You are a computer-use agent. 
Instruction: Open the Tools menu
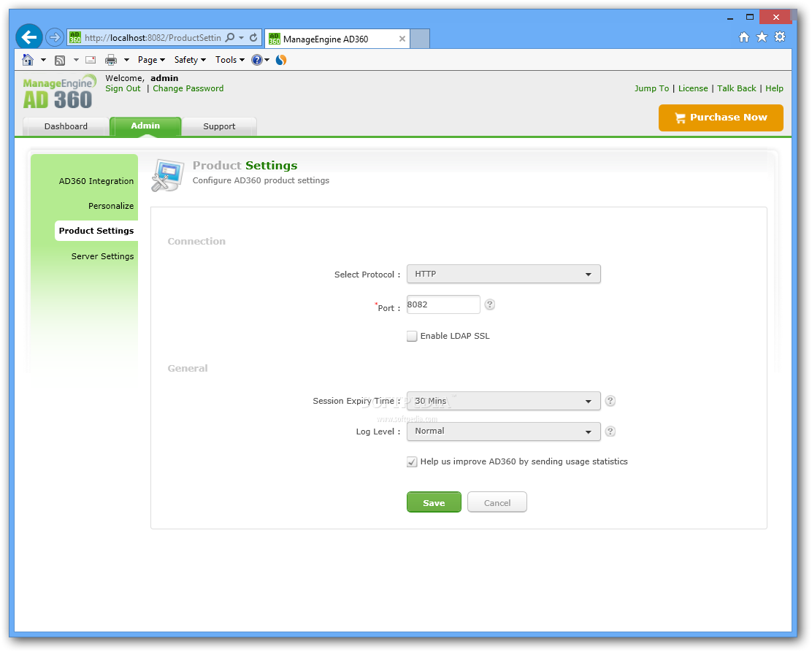[230, 60]
